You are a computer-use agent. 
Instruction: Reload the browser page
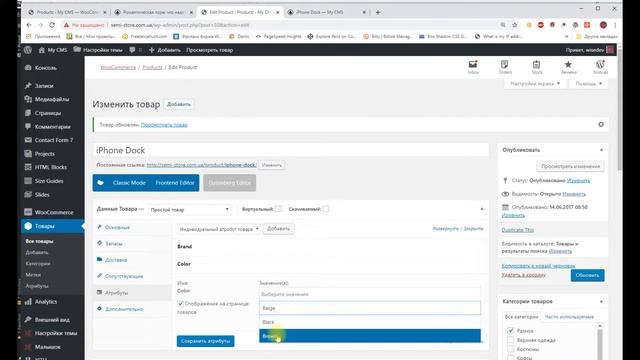(x=52, y=25)
